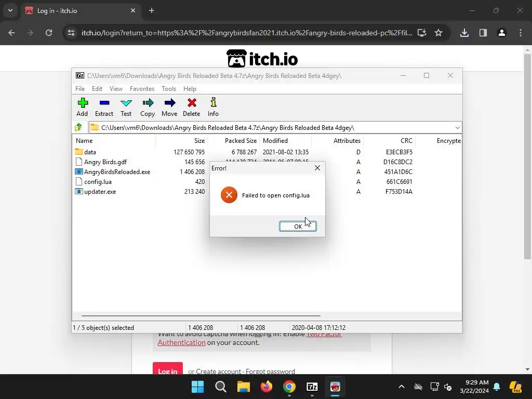The image size is (532, 399).
Task: Select the data folder icon
Action: [79, 152]
